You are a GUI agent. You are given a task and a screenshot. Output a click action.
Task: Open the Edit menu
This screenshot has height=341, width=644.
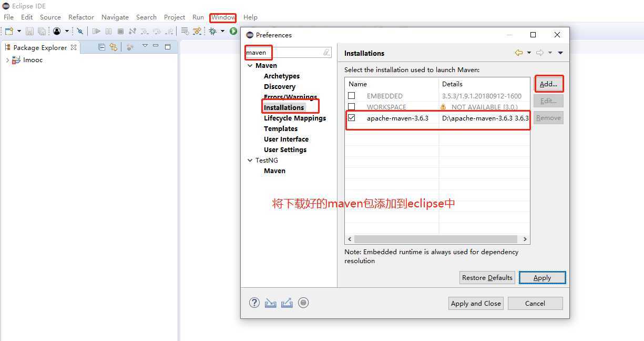coord(27,17)
